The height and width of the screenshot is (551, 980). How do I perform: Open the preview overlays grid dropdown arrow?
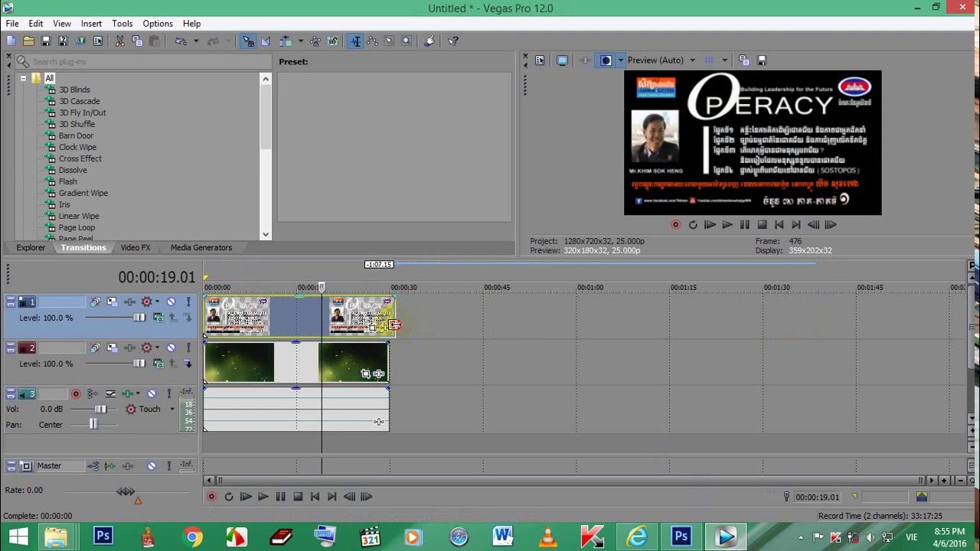[724, 60]
